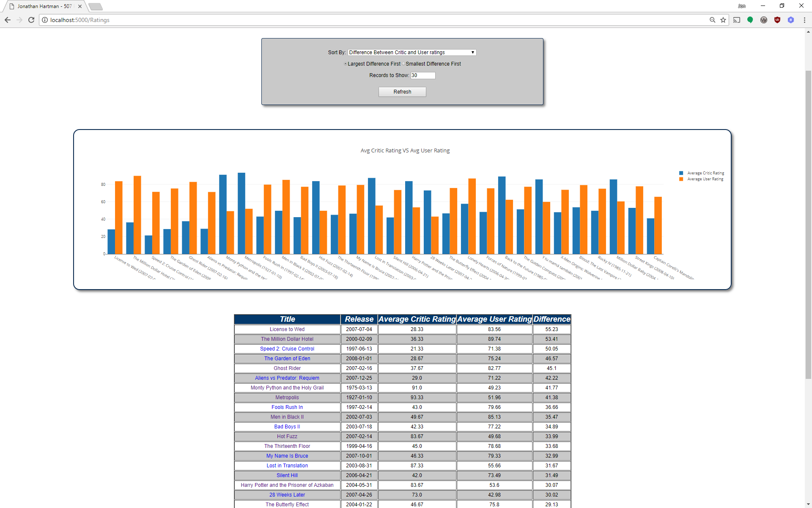Open Harry Potter and the Prisoner of Azkaban link

coord(287,485)
